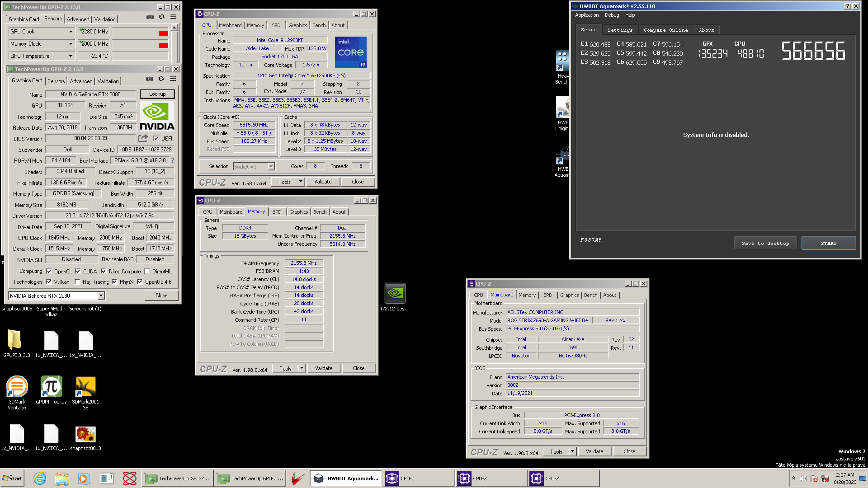Open Windows Explorer from the taskbar

pyautogui.click(x=62, y=479)
